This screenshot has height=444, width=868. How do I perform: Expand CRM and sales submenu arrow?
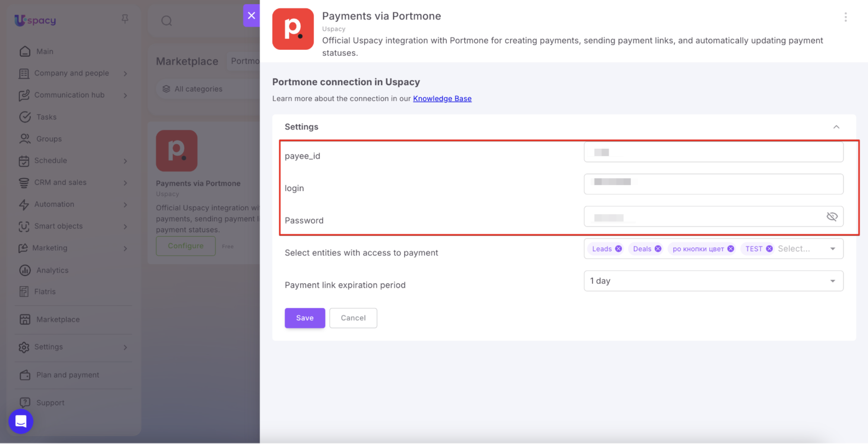click(x=125, y=183)
